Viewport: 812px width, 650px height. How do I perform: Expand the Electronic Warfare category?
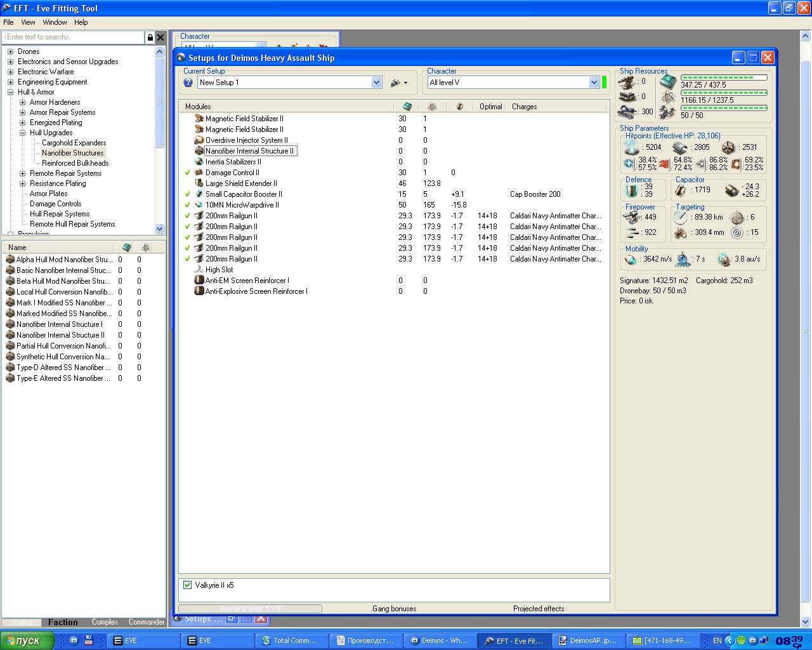[10, 72]
